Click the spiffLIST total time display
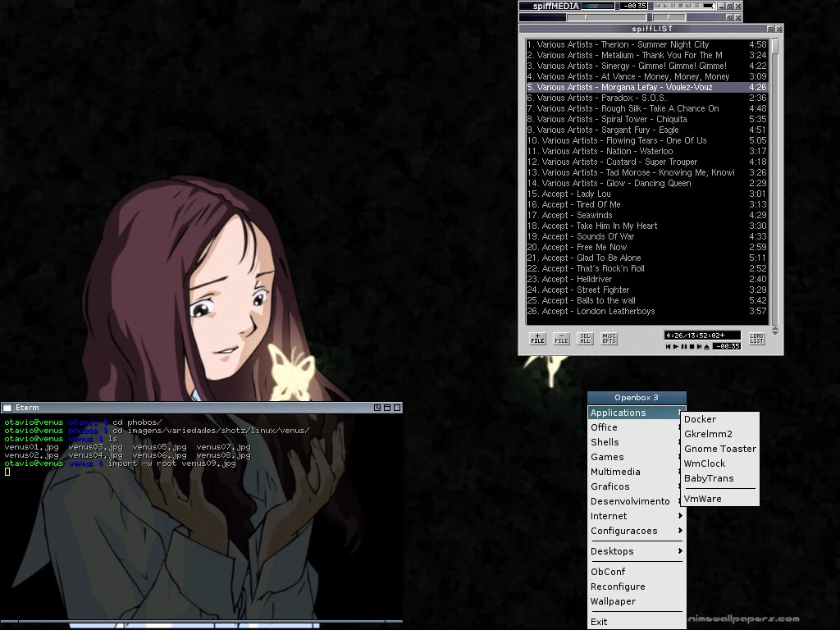The height and width of the screenshot is (630, 840). click(702, 336)
